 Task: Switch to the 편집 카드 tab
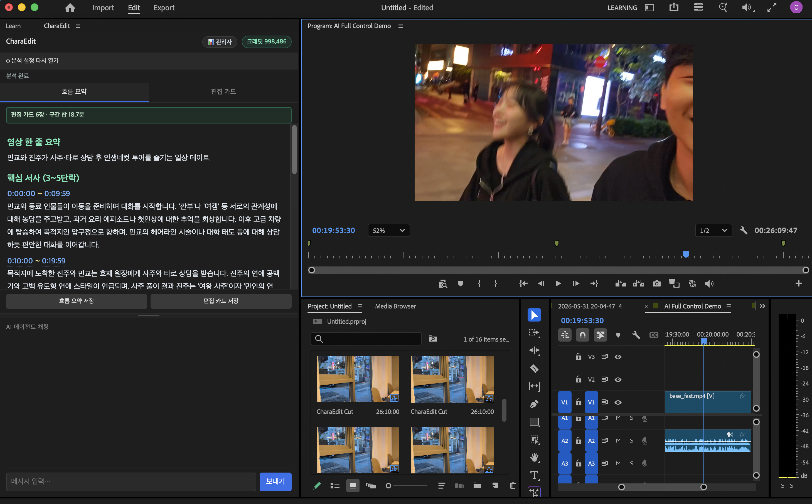[x=223, y=91]
